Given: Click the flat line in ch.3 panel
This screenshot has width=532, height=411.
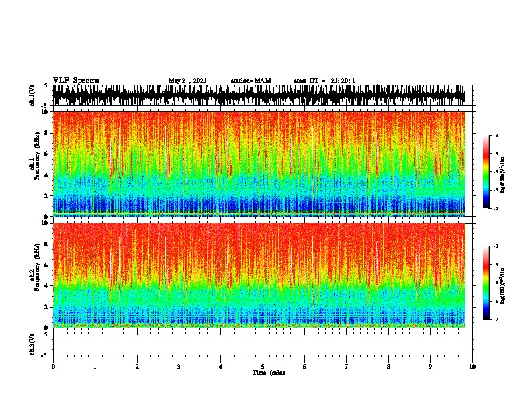Looking at the screenshot, I should 259,345.
